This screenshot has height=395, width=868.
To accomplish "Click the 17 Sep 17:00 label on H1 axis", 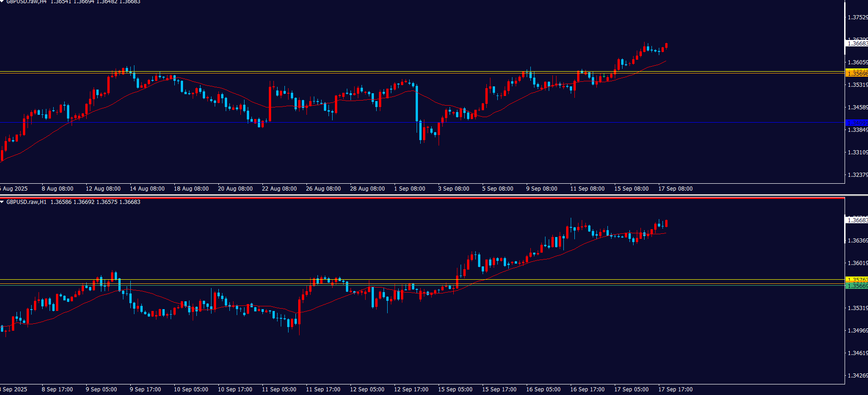I will click(x=675, y=389).
